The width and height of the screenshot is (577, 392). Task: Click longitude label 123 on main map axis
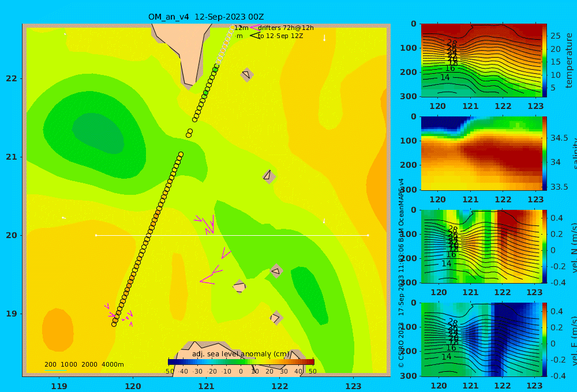(x=353, y=386)
